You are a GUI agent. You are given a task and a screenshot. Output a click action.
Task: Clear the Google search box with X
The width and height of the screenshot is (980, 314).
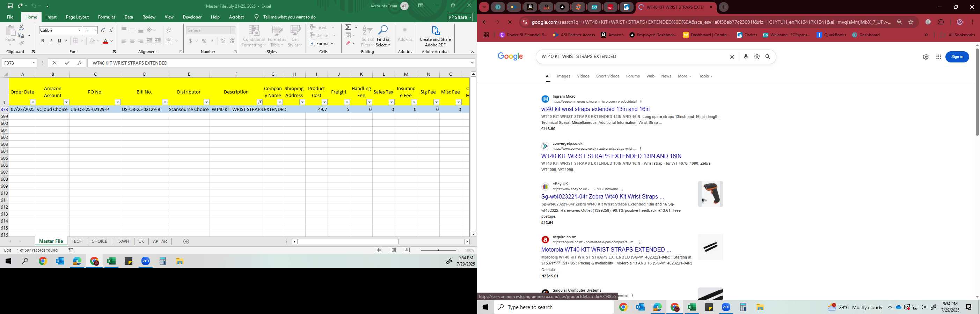[732, 57]
